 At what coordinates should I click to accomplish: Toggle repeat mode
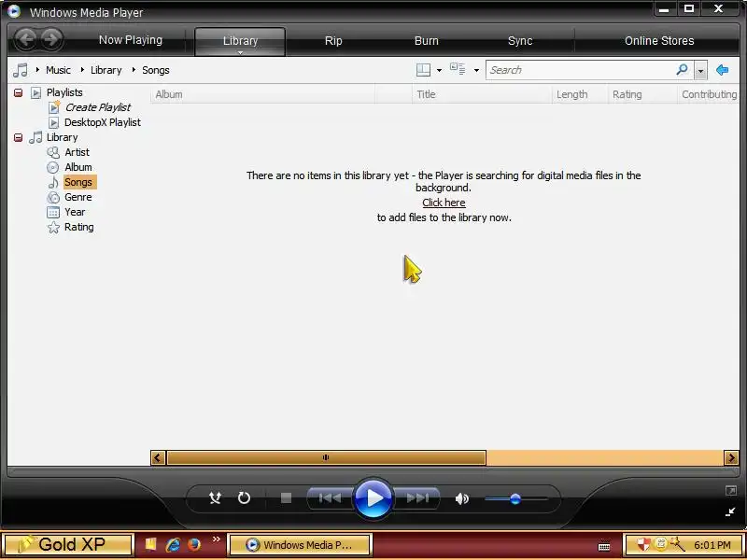point(244,498)
